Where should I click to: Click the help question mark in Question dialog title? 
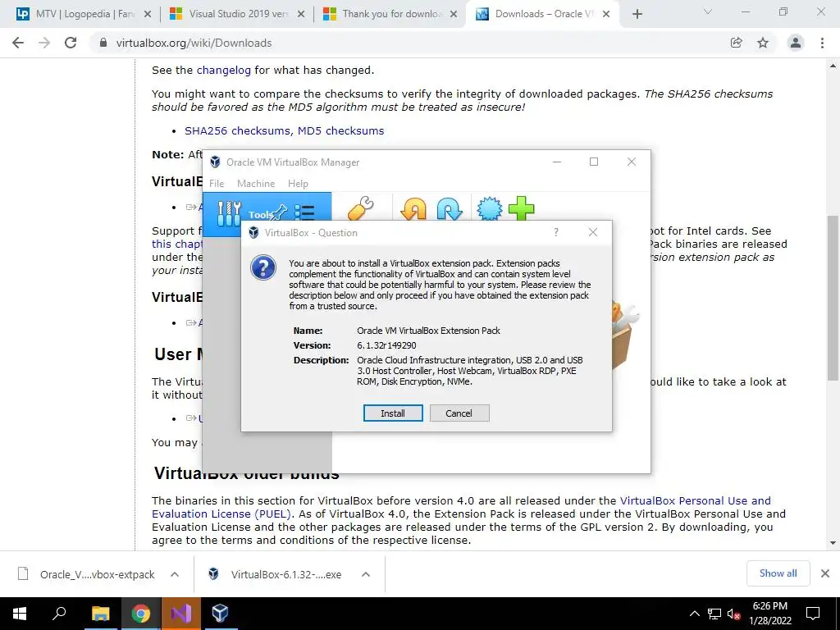pos(556,232)
